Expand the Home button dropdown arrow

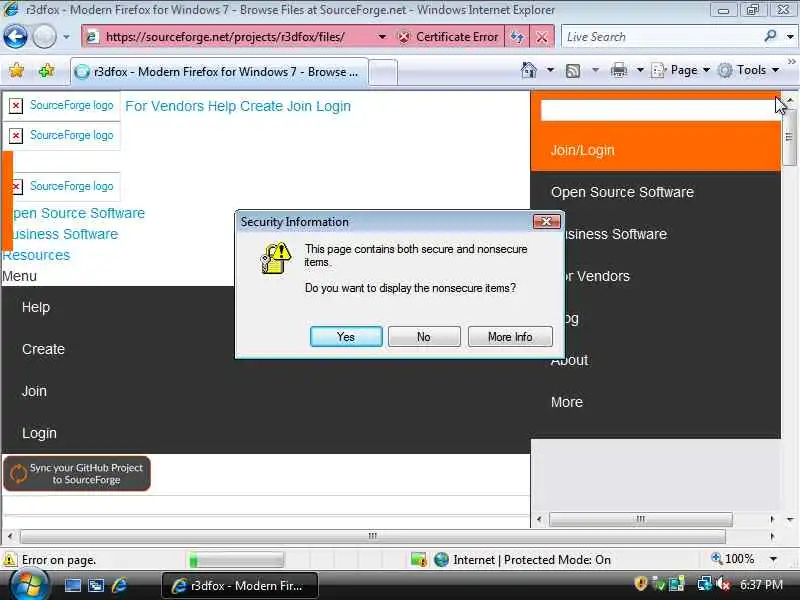(x=550, y=69)
